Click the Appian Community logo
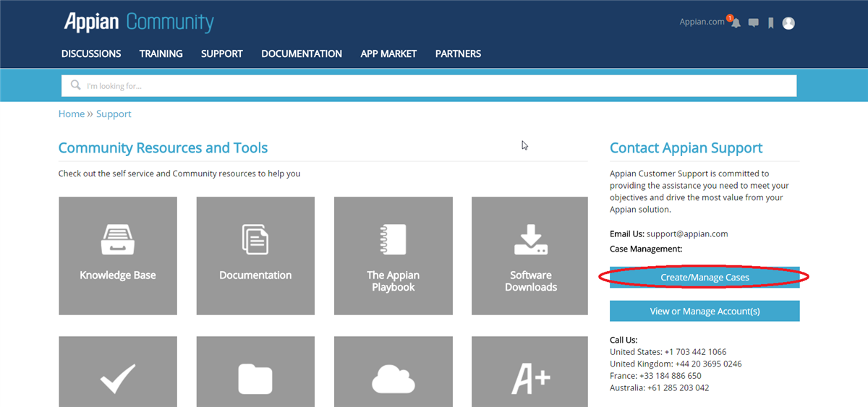The height and width of the screenshot is (407, 868). click(x=139, y=22)
